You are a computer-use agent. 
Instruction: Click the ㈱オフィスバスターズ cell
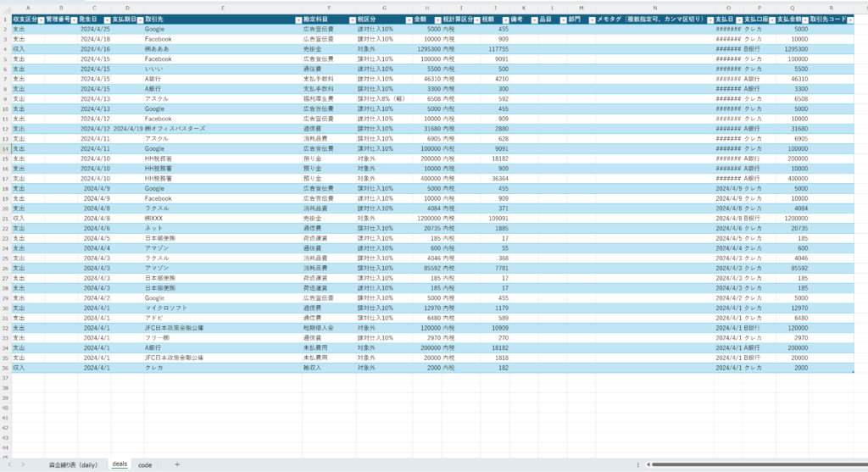[x=223, y=129]
